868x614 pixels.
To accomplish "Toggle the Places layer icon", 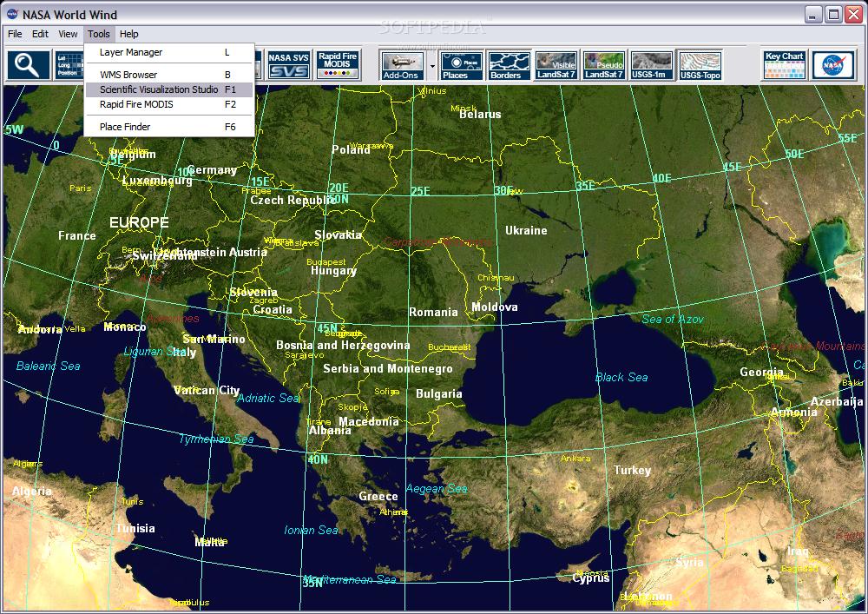I will [462, 65].
